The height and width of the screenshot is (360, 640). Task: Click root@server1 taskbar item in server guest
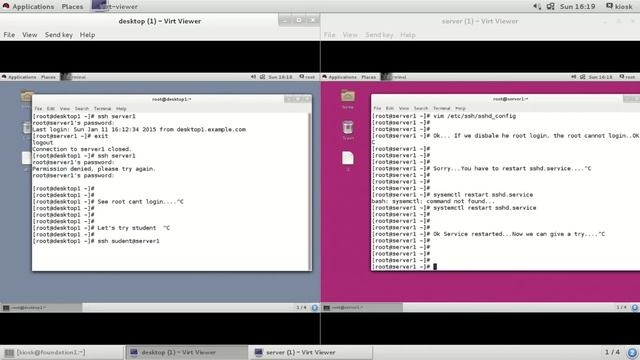tap(362, 307)
